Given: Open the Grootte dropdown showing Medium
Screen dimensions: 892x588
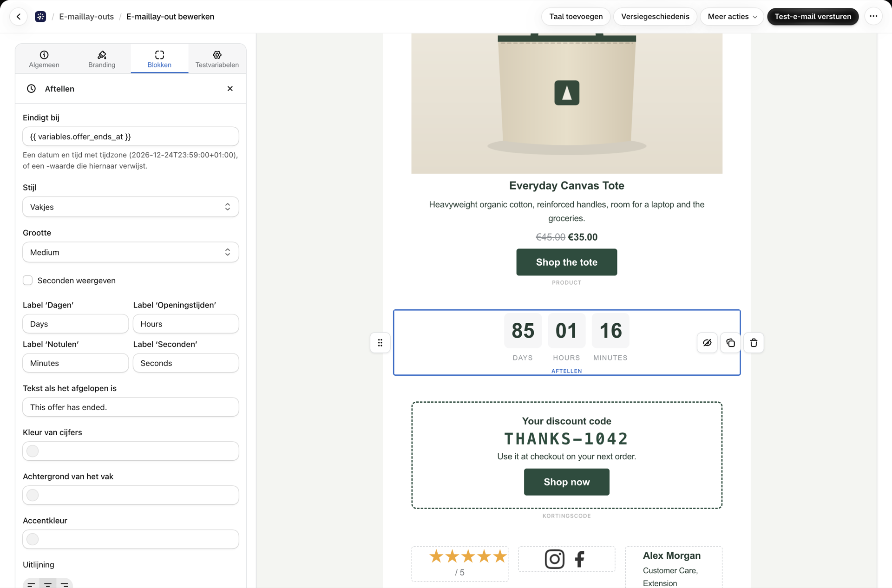Looking at the screenshot, I should tap(131, 252).
